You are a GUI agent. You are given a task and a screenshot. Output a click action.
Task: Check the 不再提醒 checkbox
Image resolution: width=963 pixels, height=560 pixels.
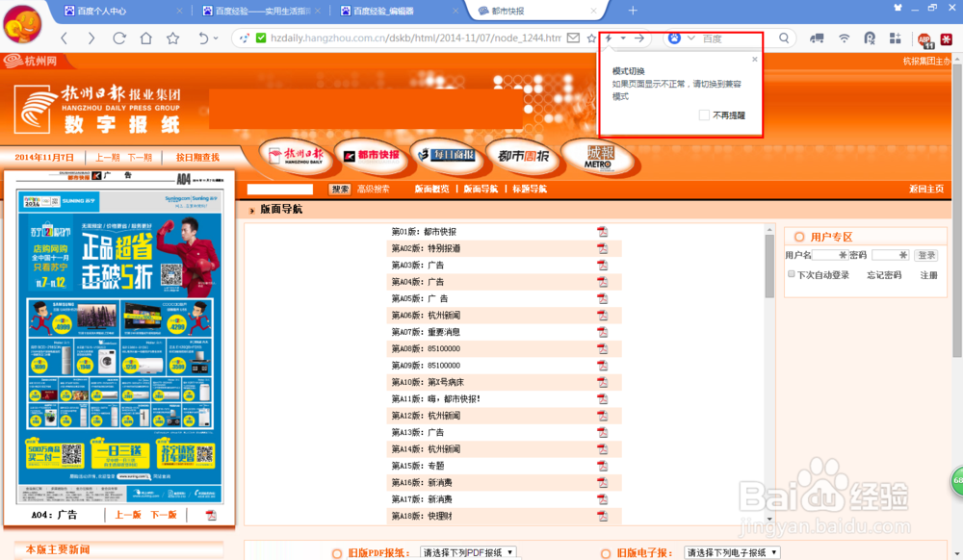(x=705, y=115)
